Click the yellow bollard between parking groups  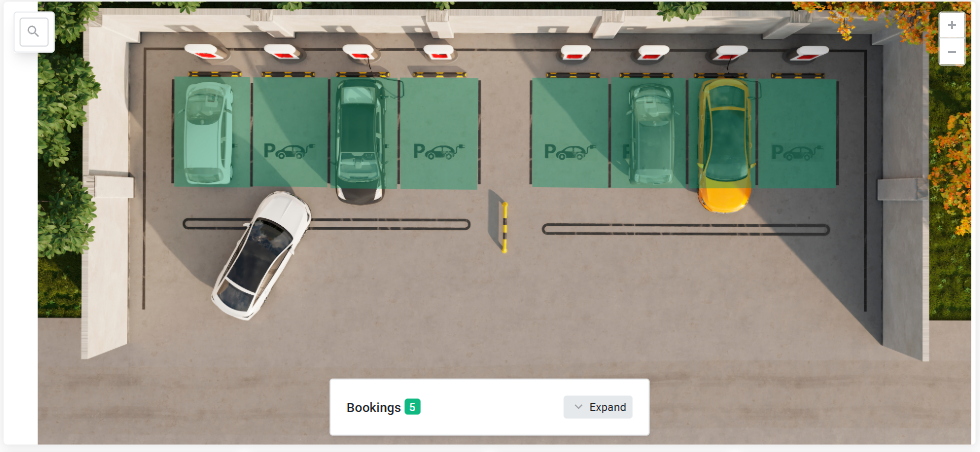point(504,228)
